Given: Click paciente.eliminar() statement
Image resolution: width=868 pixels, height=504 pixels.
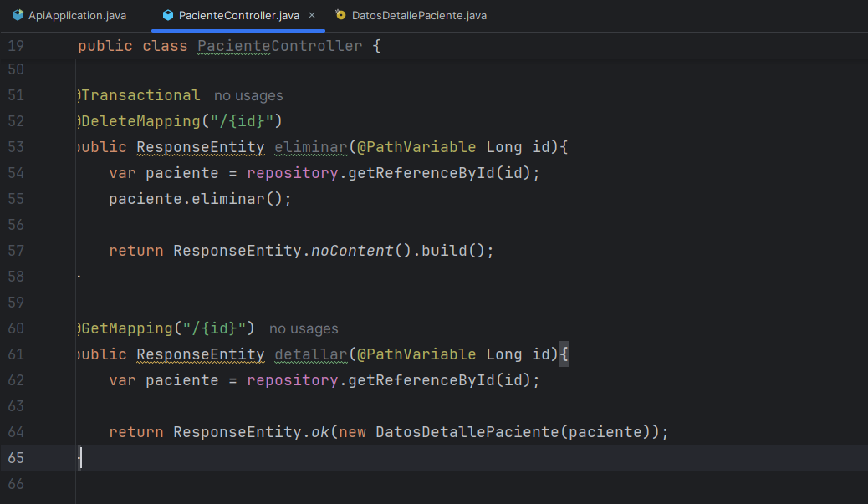Looking at the screenshot, I should pos(200,199).
